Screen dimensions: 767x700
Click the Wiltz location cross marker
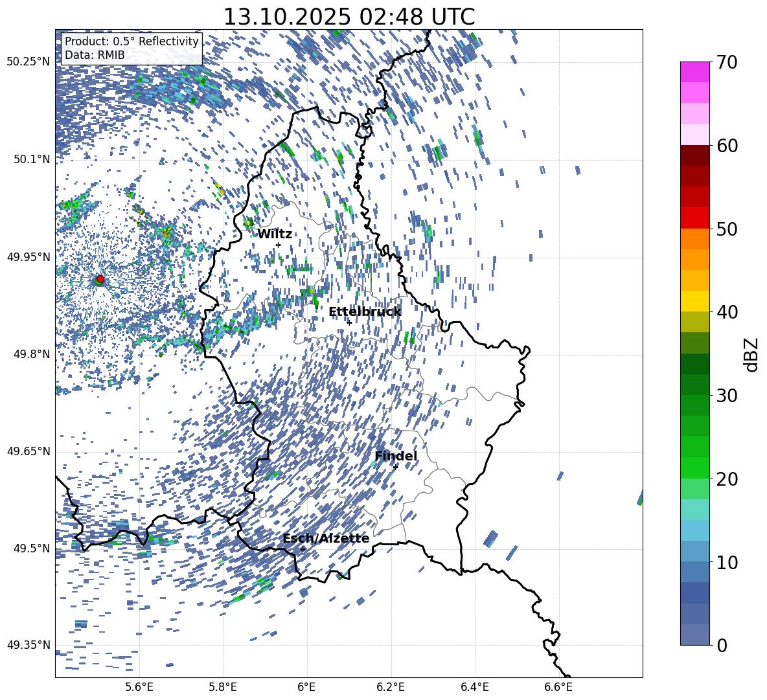click(279, 245)
